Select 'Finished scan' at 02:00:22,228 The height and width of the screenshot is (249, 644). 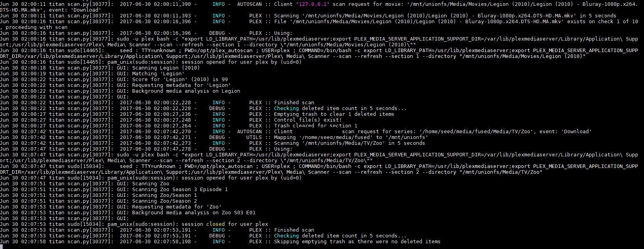(x=294, y=103)
